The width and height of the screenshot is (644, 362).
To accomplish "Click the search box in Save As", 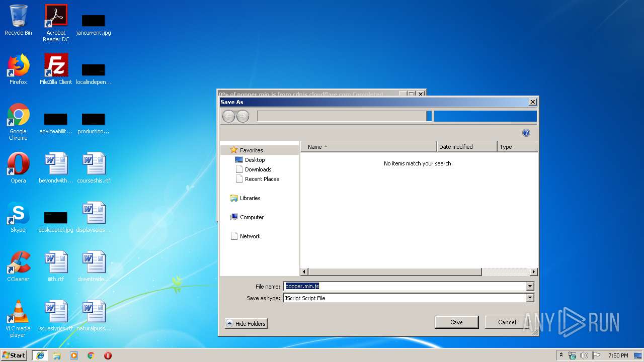I will (486, 116).
